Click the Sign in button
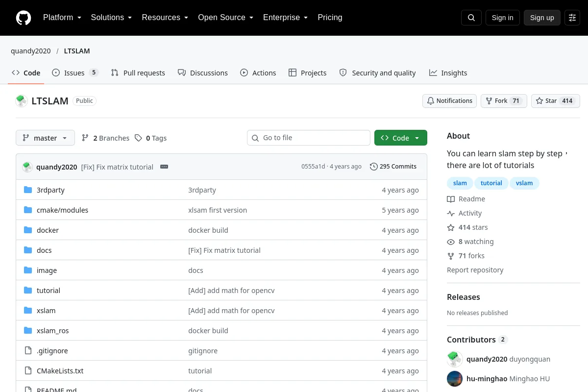588x392 pixels. pyautogui.click(x=503, y=18)
